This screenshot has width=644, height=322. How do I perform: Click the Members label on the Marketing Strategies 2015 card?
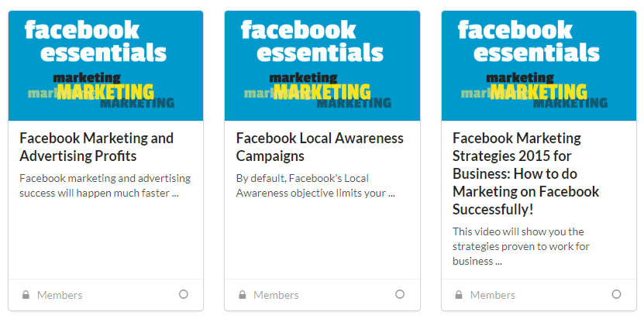[x=493, y=295]
